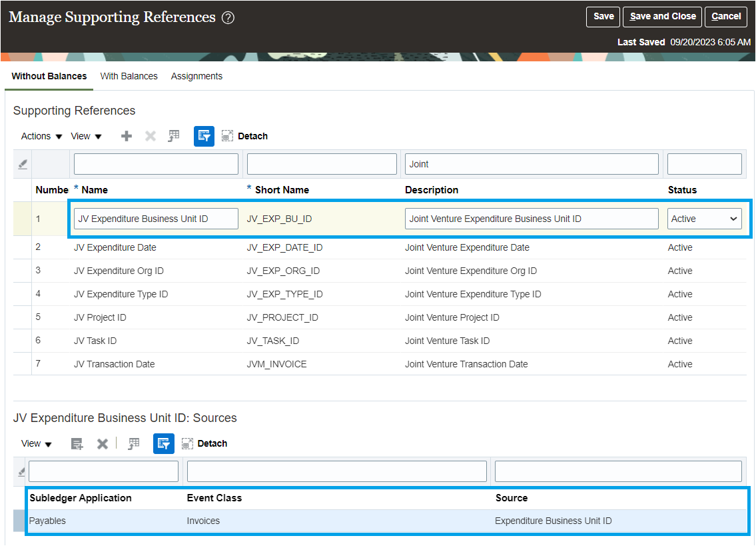Click the help question mark icon
This screenshot has height=546, width=756.
click(x=228, y=18)
